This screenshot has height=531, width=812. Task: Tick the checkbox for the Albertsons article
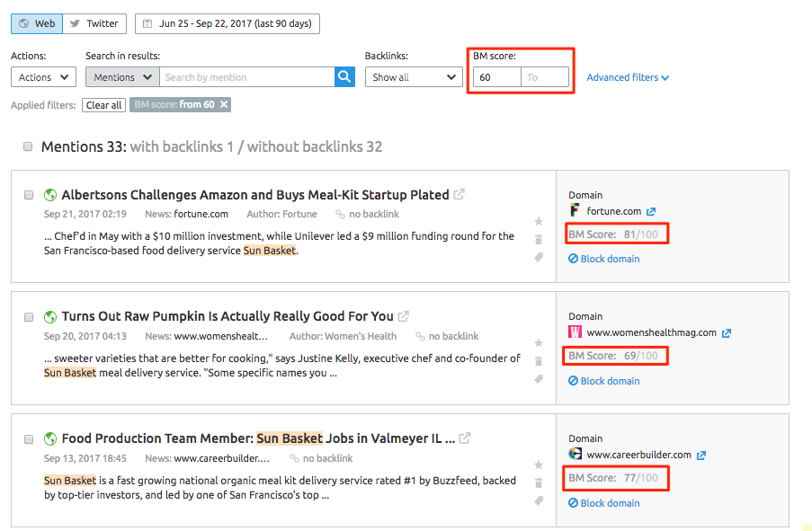click(x=29, y=195)
